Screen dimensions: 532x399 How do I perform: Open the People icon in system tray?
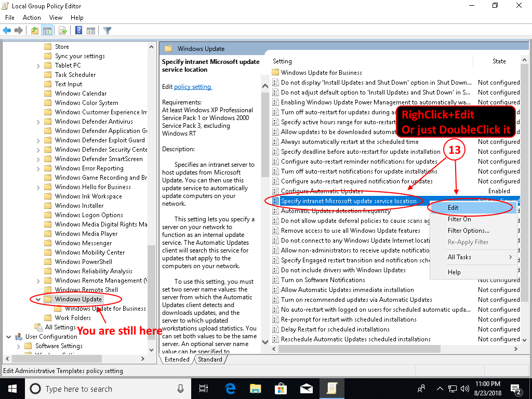[421, 389]
